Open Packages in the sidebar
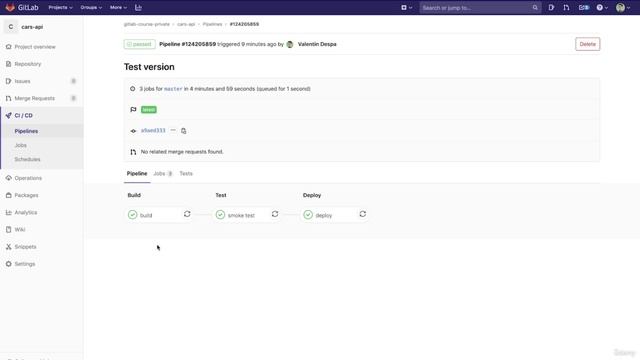This screenshot has width=640, height=360. (x=26, y=195)
